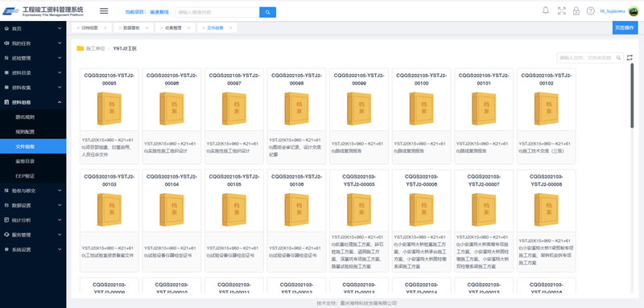Click the user avatar picture

pyautogui.click(x=634, y=11)
